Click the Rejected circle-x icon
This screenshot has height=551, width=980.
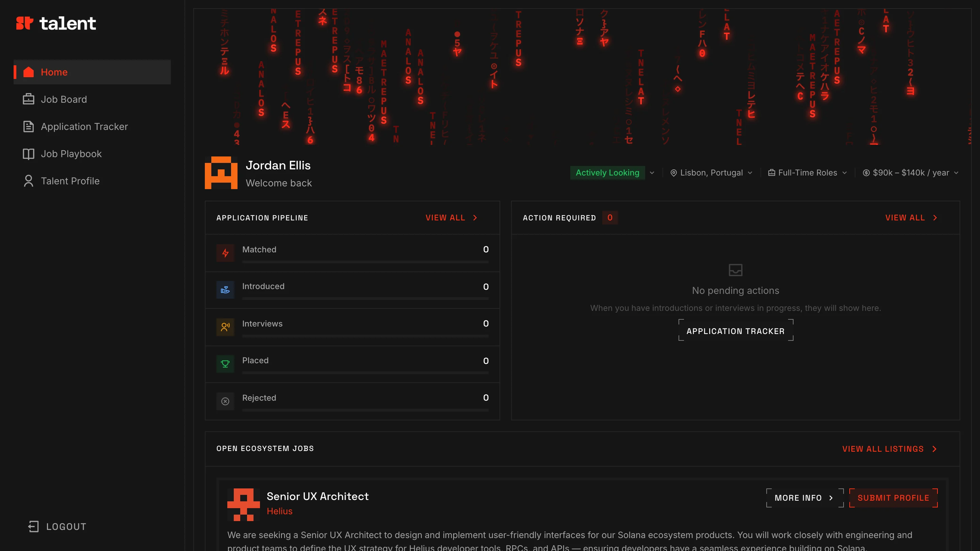click(x=225, y=401)
